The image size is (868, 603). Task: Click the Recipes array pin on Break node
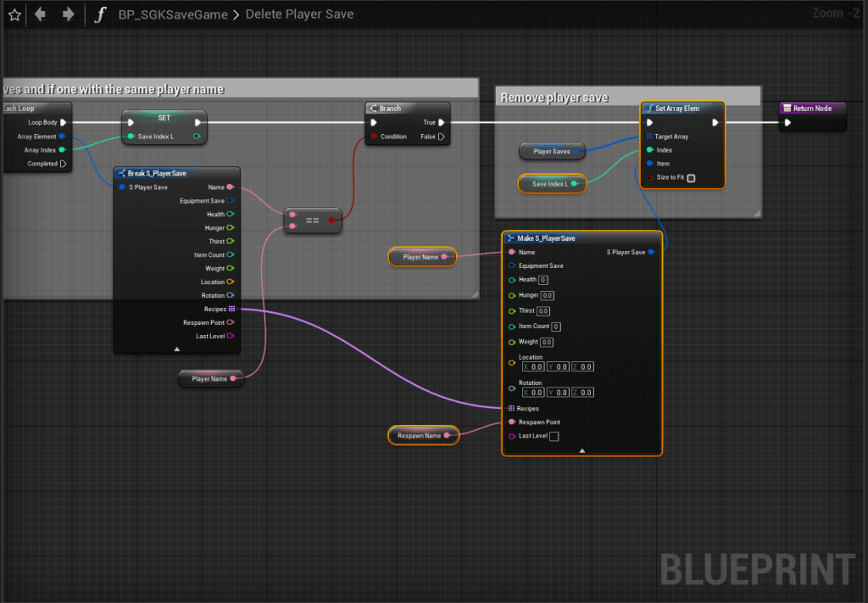(x=231, y=309)
